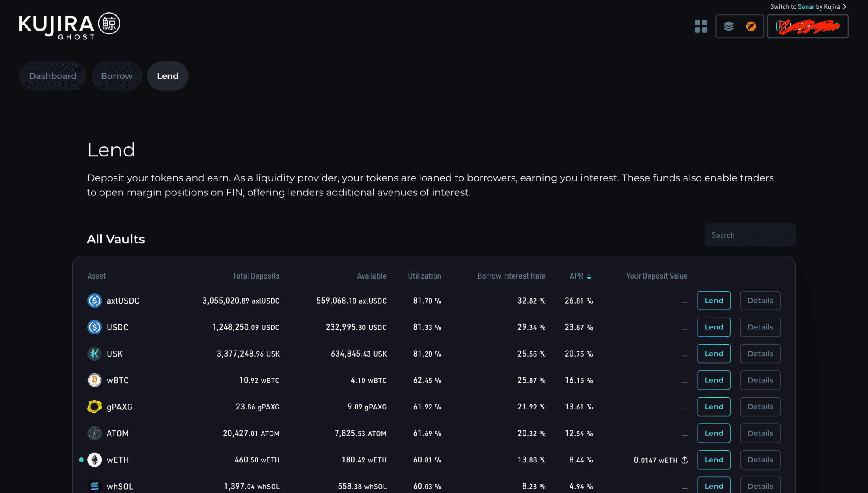Click the 25.87 % borrow rate
Screen dimensions: 868x493
(x=531, y=380)
